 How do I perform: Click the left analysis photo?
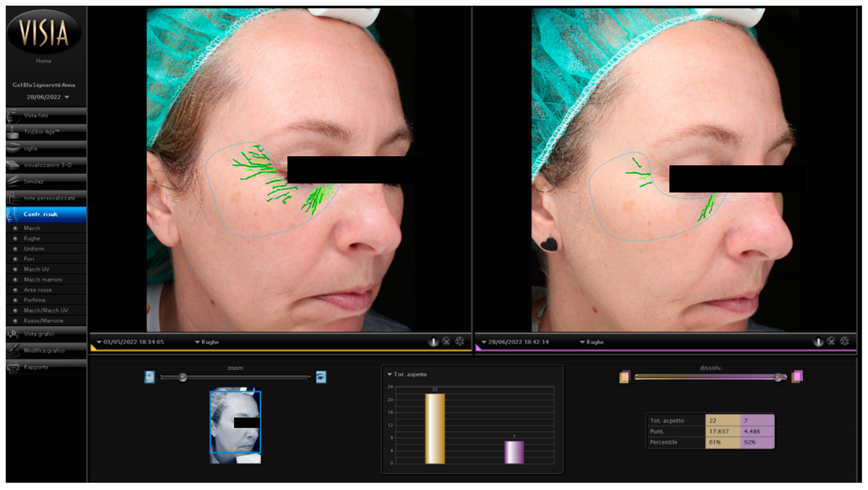tap(280, 170)
